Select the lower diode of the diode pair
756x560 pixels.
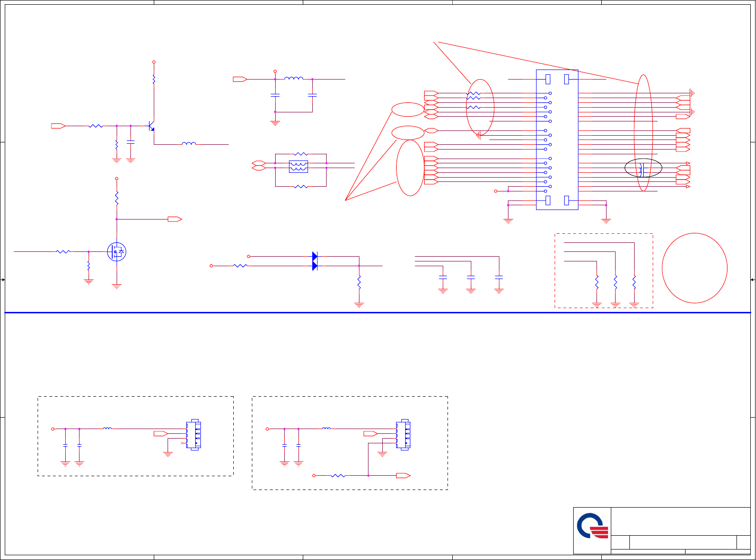(x=315, y=266)
